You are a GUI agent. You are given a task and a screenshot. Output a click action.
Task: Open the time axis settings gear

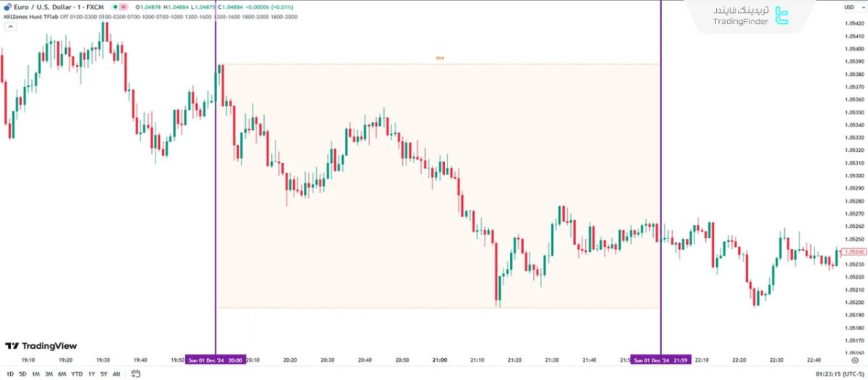pyautogui.click(x=854, y=360)
